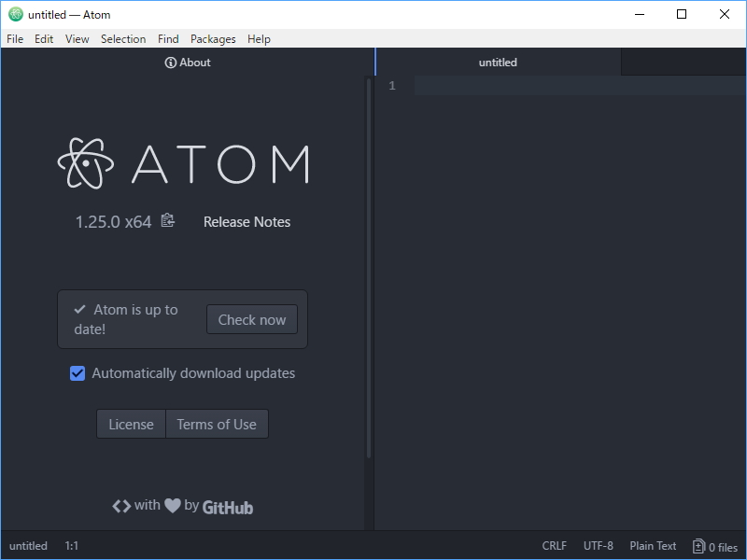Copy the Atom version using clipboard icon
This screenshot has width=747, height=560.
(x=166, y=221)
